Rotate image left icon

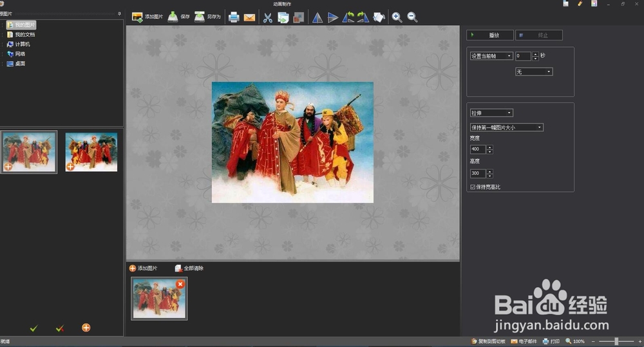coord(348,17)
